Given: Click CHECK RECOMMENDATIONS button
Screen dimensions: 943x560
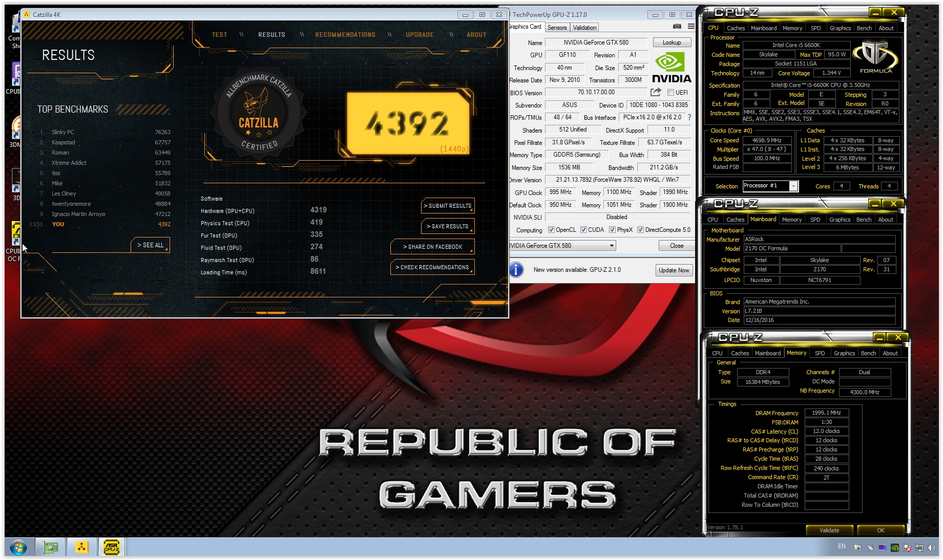Looking at the screenshot, I should [x=432, y=267].
